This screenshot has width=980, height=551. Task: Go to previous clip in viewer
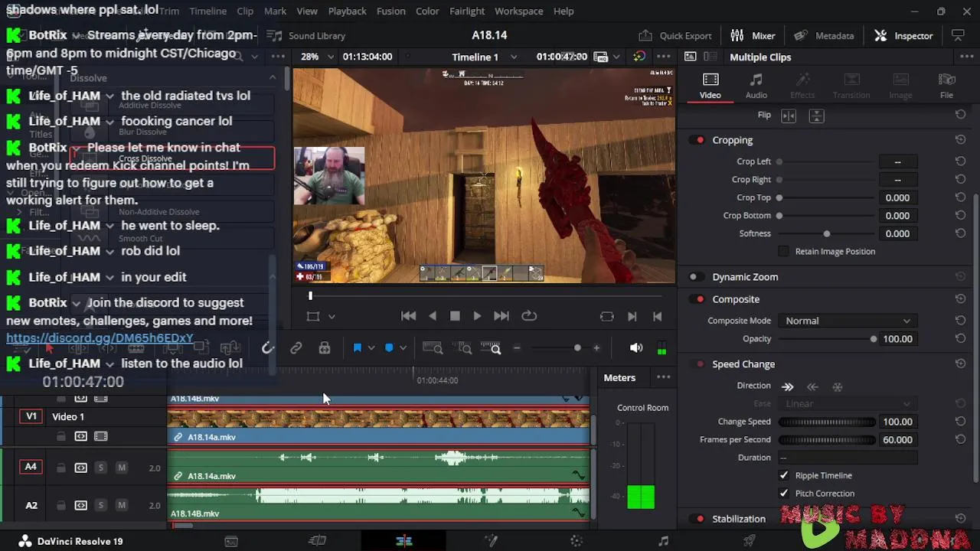[657, 316]
